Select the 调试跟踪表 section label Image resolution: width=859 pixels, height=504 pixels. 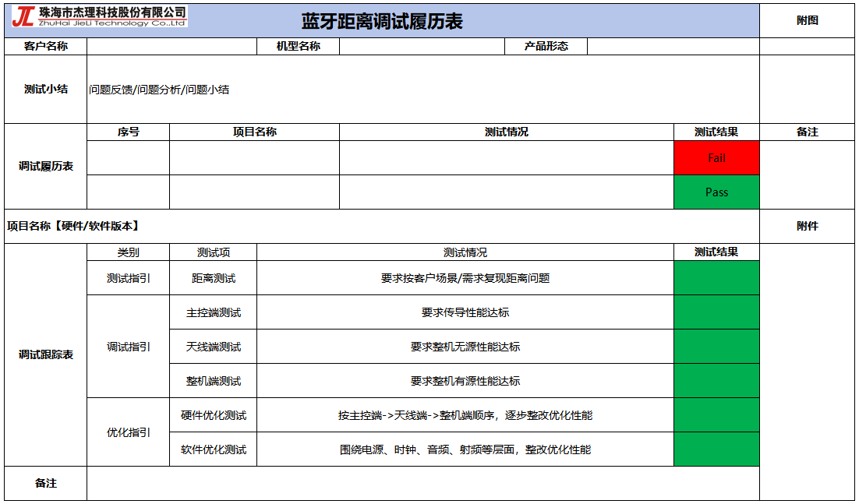[x=46, y=354]
